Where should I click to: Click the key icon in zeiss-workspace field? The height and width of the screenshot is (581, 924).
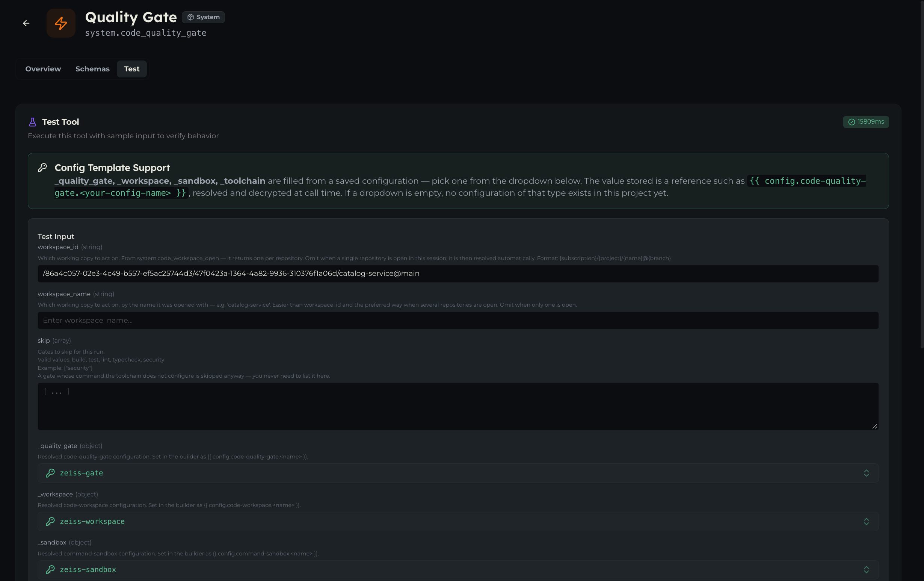pos(50,521)
